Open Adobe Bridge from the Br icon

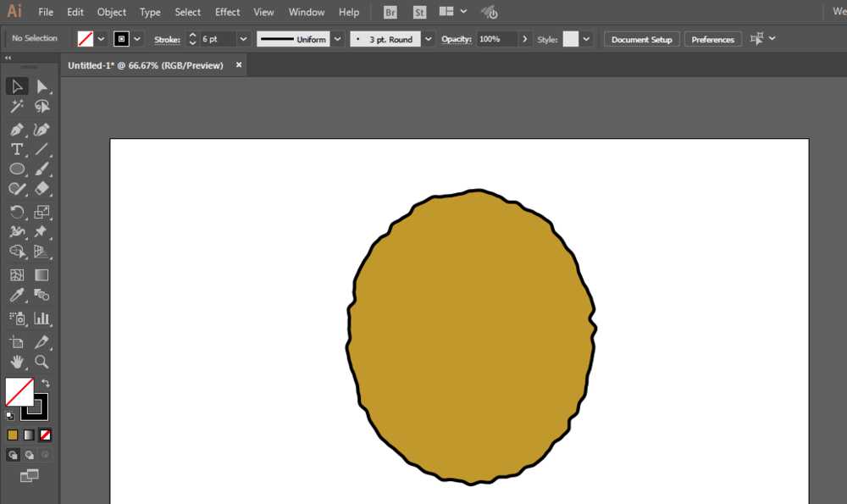click(390, 13)
